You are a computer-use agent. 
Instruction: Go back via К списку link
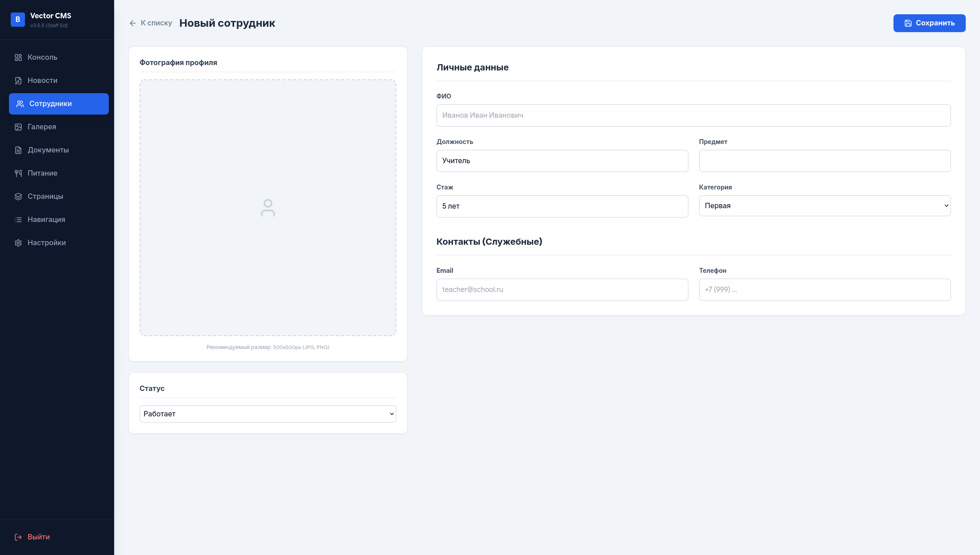(151, 23)
